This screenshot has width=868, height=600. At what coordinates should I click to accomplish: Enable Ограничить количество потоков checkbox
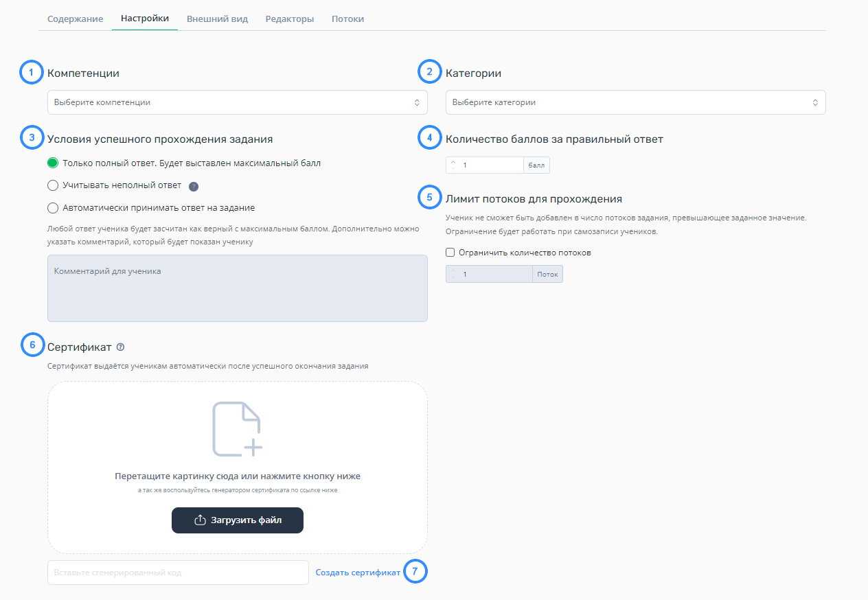450,253
